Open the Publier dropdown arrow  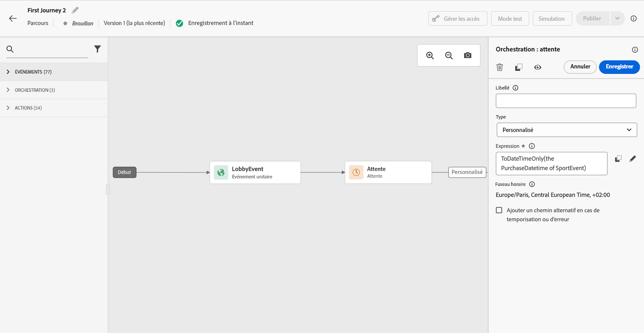point(617,18)
